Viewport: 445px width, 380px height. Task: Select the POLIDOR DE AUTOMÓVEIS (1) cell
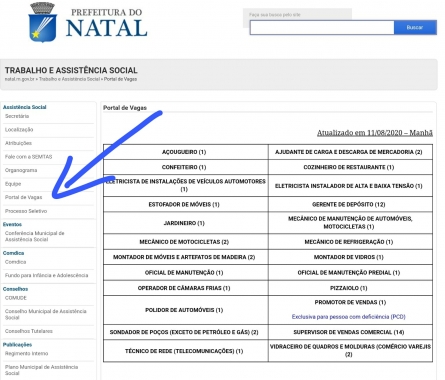[186, 310]
